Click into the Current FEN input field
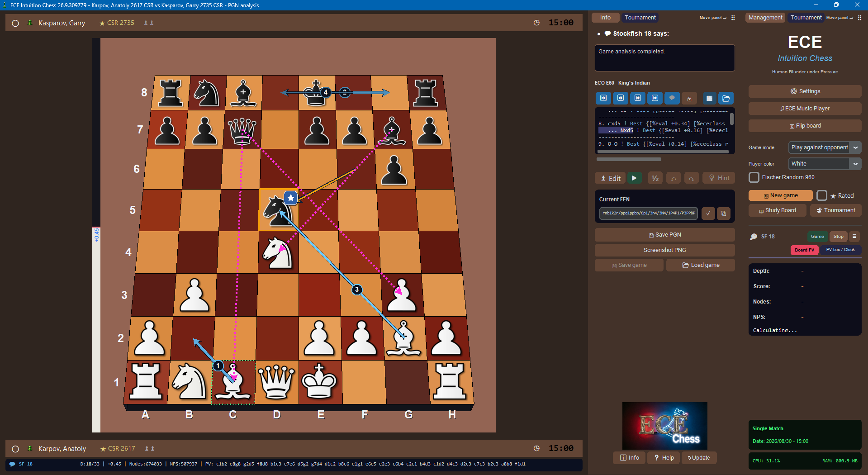The image size is (868, 475). pyautogui.click(x=649, y=213)
